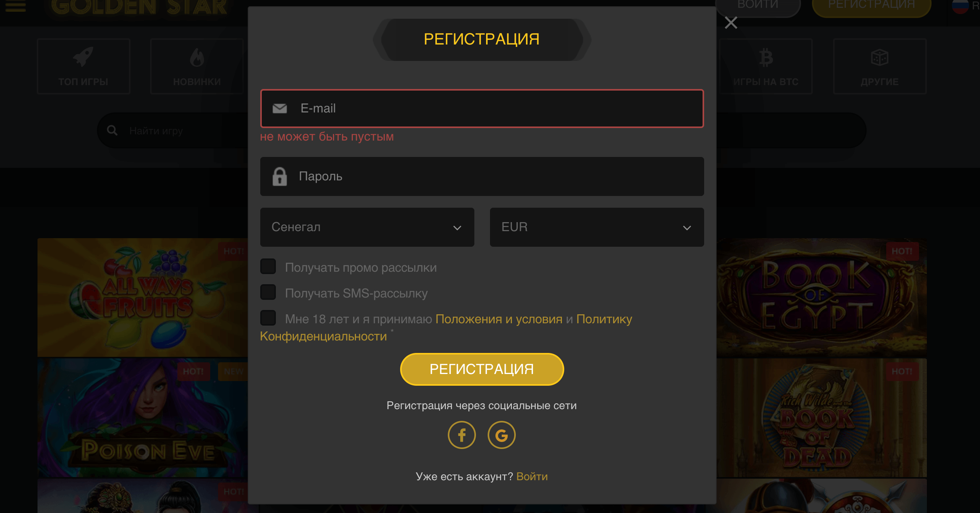Enable receiving promo mailings checkbox
The height and width of the screenshot is (513, 980).
pyautogui.click(x=268, y=267)
